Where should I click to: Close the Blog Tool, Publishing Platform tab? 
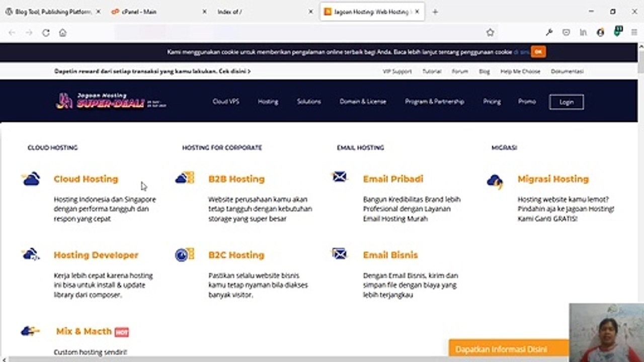click(98, 12)
